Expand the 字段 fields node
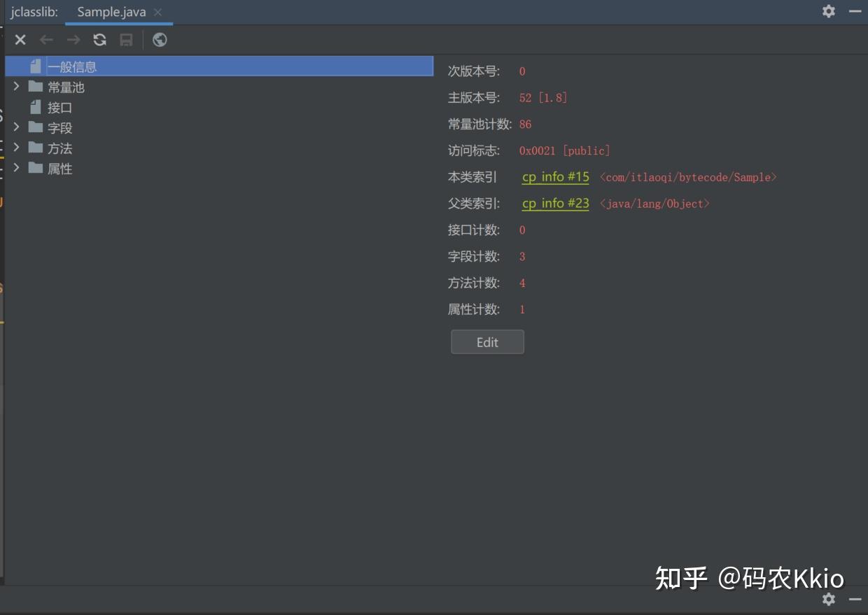 [x=16, y=127]
